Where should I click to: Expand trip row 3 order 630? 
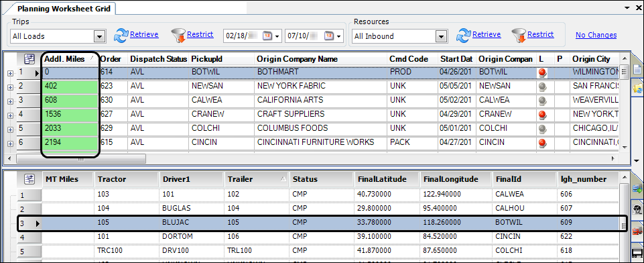pos(10,101)
